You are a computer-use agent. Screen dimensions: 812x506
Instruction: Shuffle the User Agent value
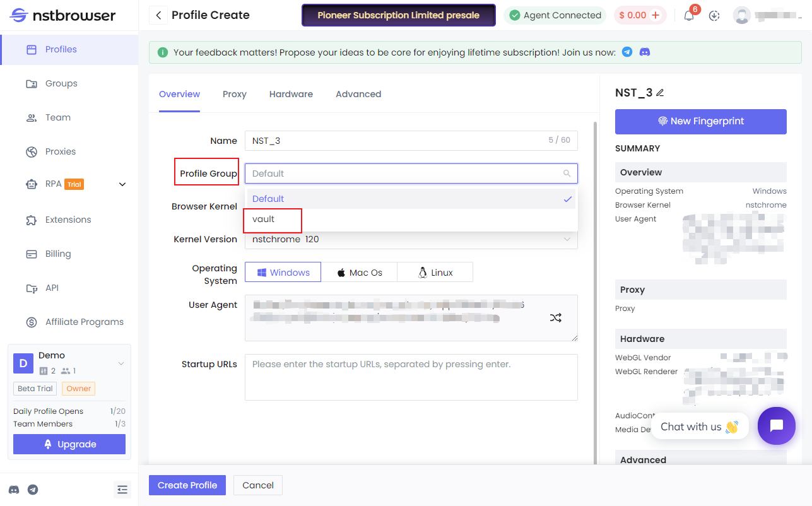(x=556, y=318)
